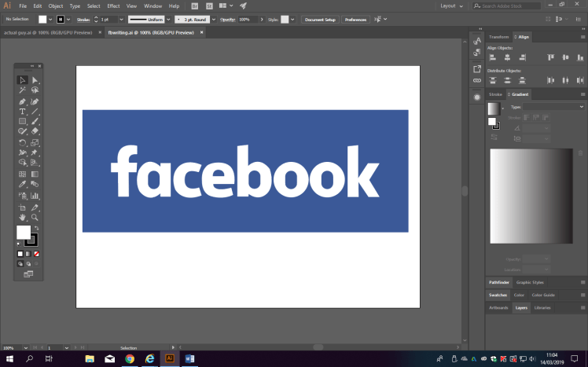The height and width of the screenshot is (367, 588).
Task: Select the Gradient tool in toolbox
Action: pyautogui.click(x=35, y=174)
